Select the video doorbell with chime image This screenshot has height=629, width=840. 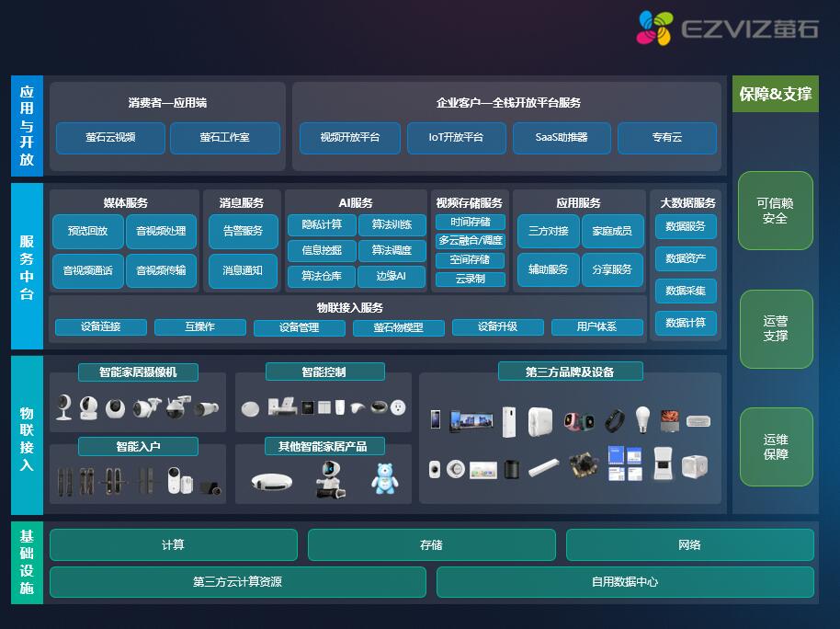(179, 480)
